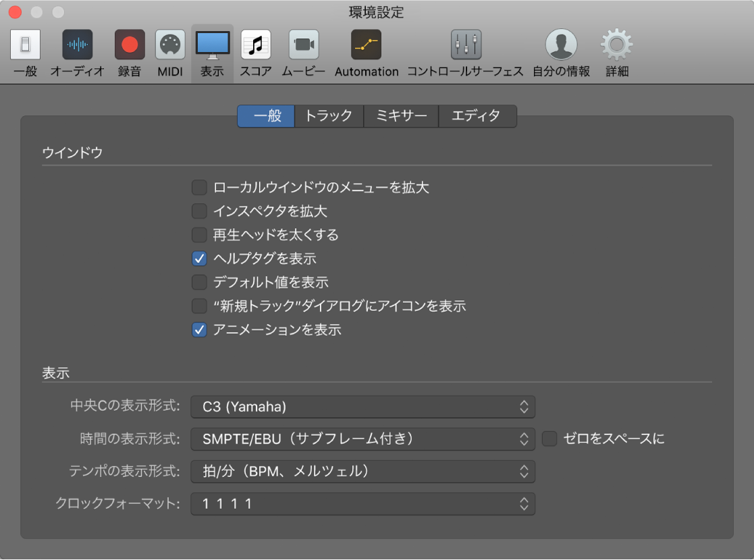Open the 詳細 gear preferences icon

tap(617, 45)
